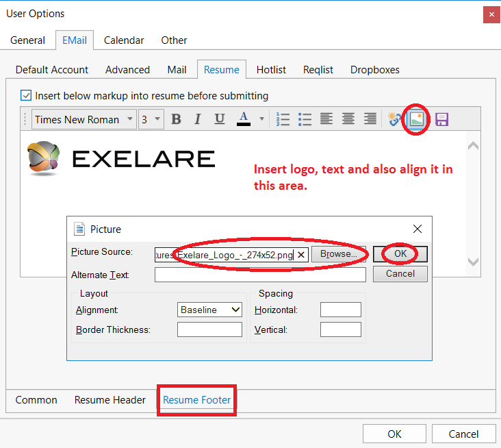Apply Italic formatting
Image resolution: width=501 pixels, height=448 pixels.
pos(198,119)
